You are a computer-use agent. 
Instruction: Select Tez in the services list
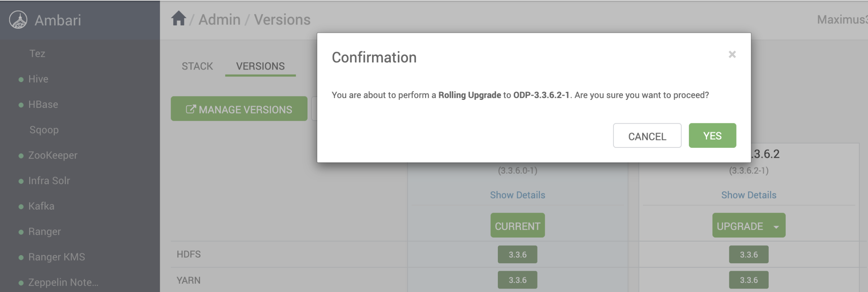coord(37,54)
